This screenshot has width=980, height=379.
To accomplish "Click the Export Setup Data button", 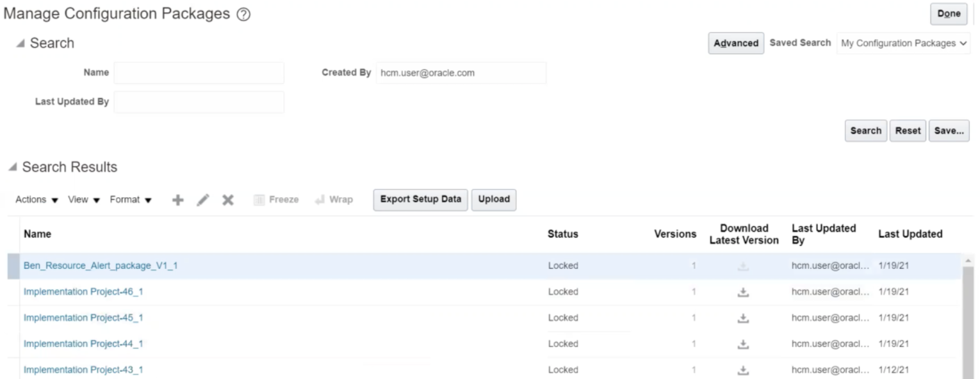I will pos(420,199).
